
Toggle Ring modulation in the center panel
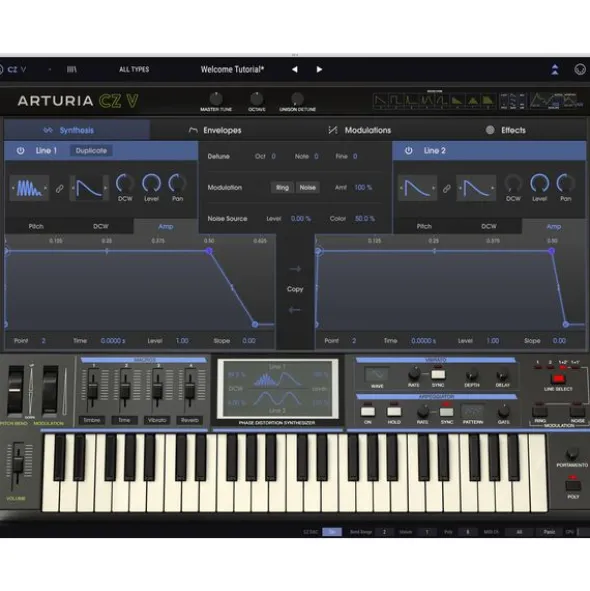pos(282,187)
